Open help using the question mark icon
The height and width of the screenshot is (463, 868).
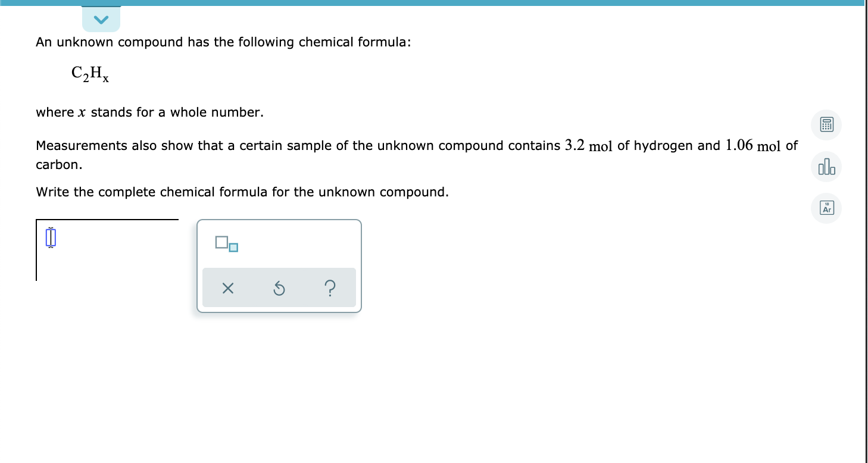click(330, 288)
